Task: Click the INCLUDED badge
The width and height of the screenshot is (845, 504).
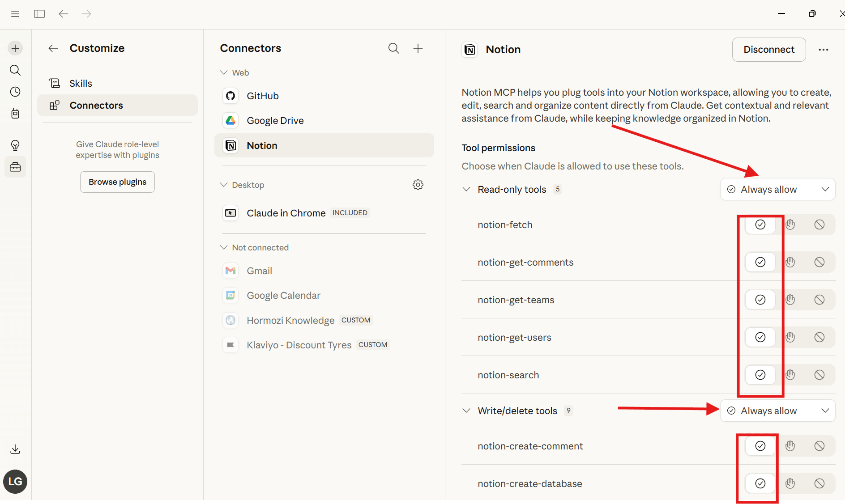Action: (x=350, y=213)
